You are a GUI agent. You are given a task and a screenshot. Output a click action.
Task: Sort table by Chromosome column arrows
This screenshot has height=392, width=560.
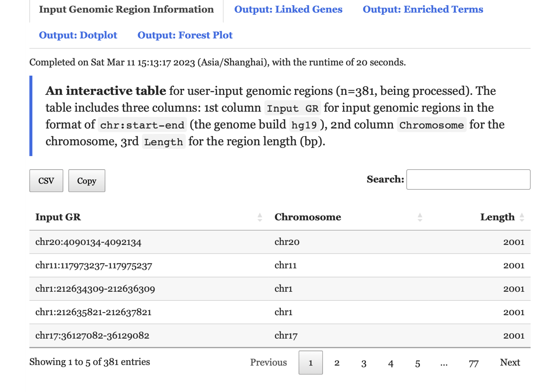coord(420,217)
